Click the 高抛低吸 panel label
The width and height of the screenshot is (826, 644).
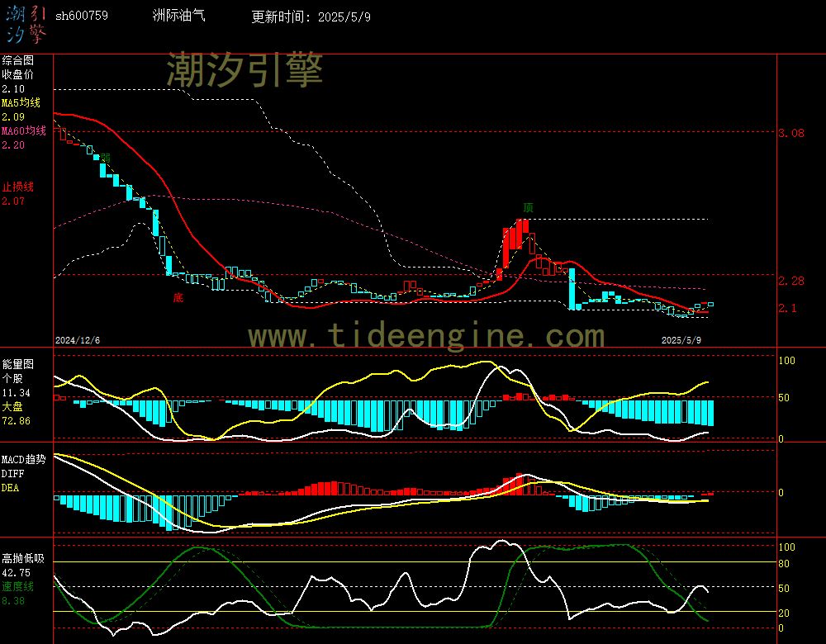coord(22,559)
